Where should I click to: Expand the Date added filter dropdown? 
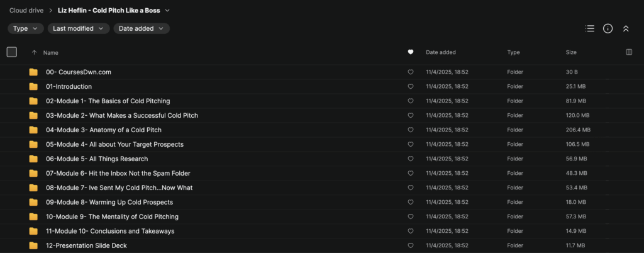(x=142, y=28)
